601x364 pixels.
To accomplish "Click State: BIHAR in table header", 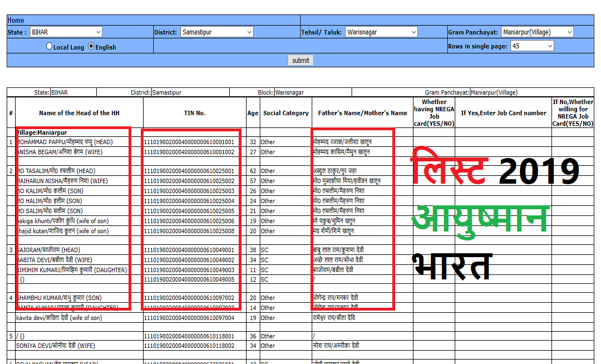I will point(51,92).
